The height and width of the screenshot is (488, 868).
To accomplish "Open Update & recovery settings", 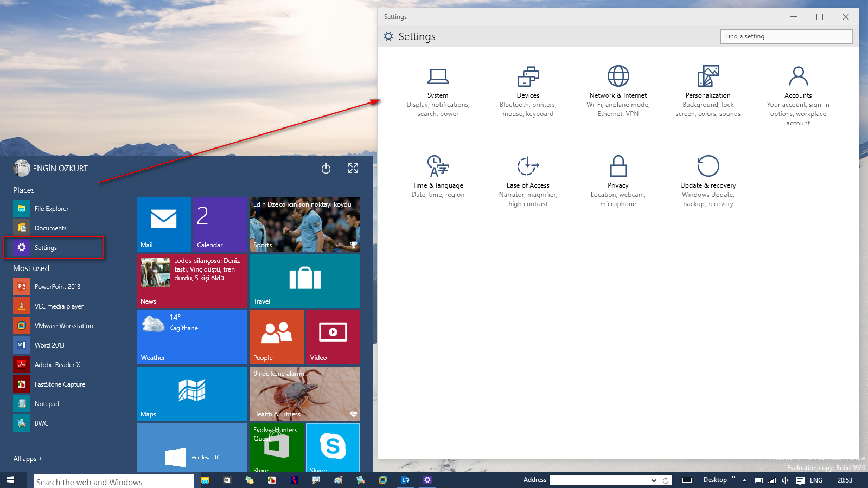I will (708, 181).
